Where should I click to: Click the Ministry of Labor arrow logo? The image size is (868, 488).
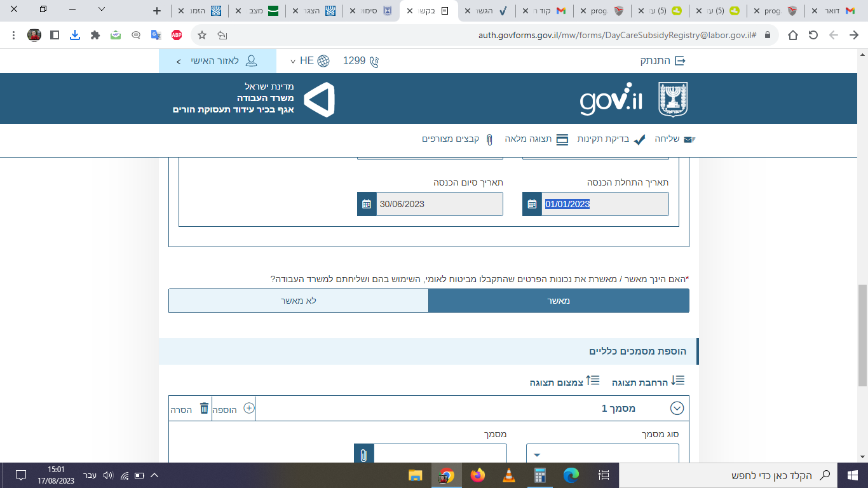point(318,100)
